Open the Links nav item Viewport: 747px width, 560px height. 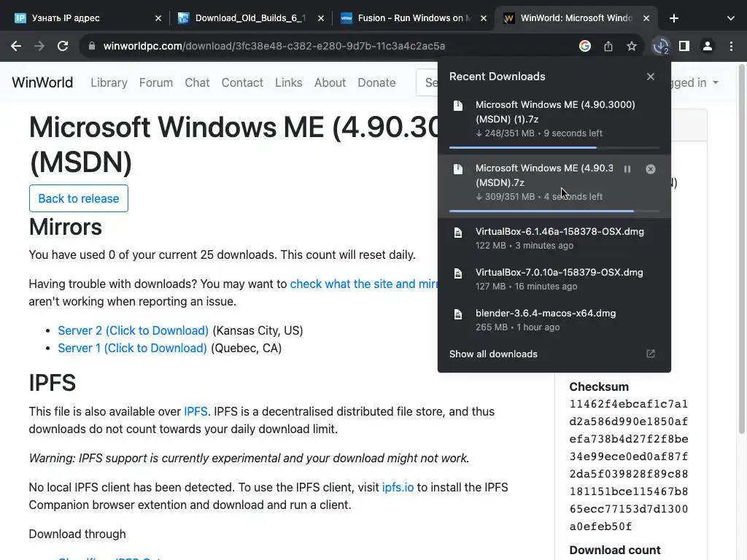pyautogui.click(x=288, y=82)
